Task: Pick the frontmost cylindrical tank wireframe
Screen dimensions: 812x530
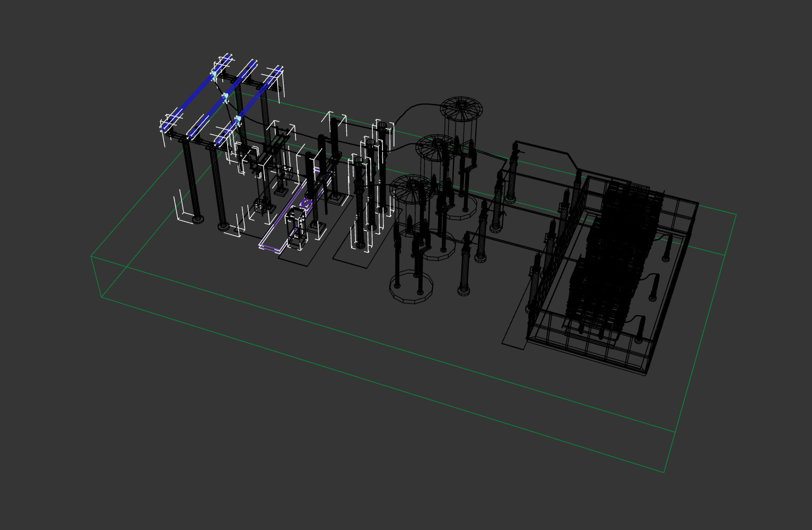Action: (x=411, y=188)
